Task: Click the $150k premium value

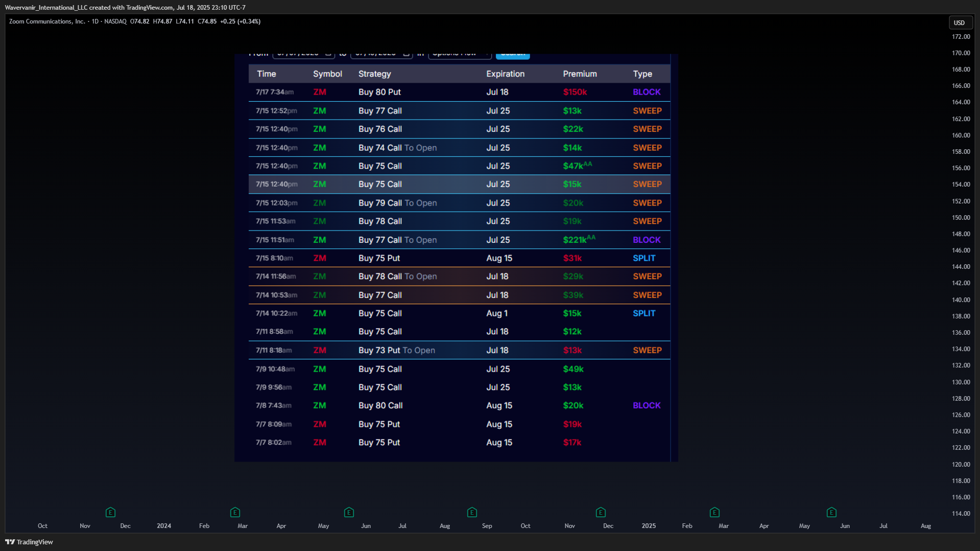Action: pyautogui.click(x=575, y=92)
